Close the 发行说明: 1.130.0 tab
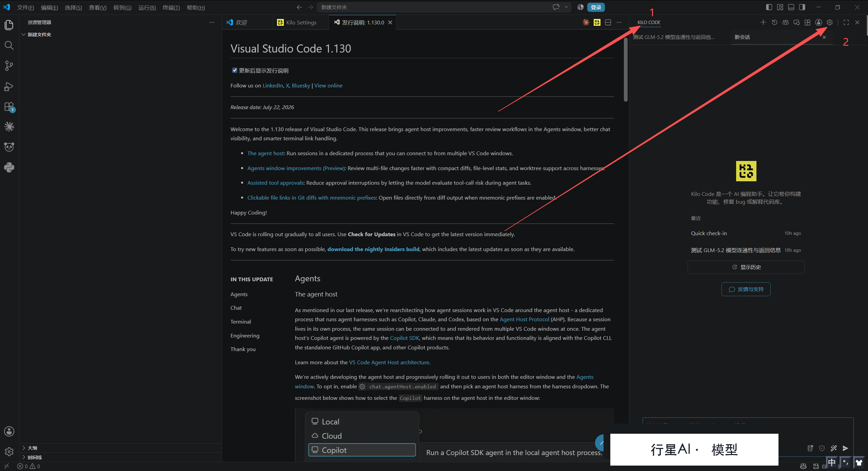Screen dimensions: 868x471 coord(390,22)
